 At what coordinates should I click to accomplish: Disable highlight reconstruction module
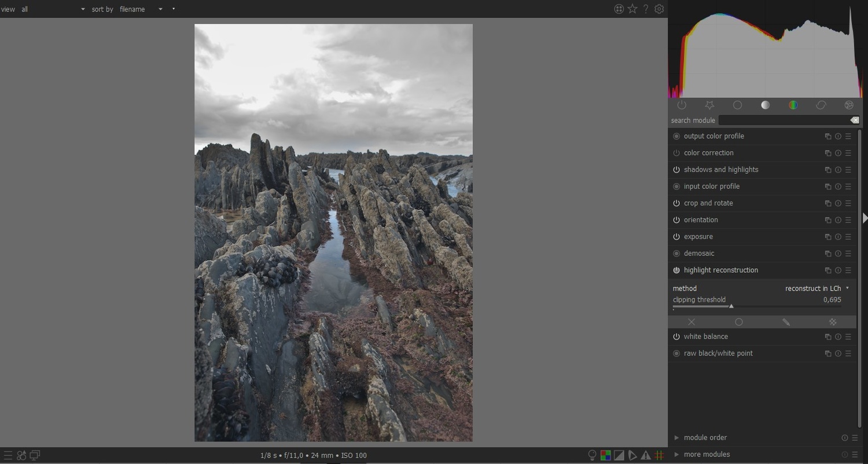[676, 271]
